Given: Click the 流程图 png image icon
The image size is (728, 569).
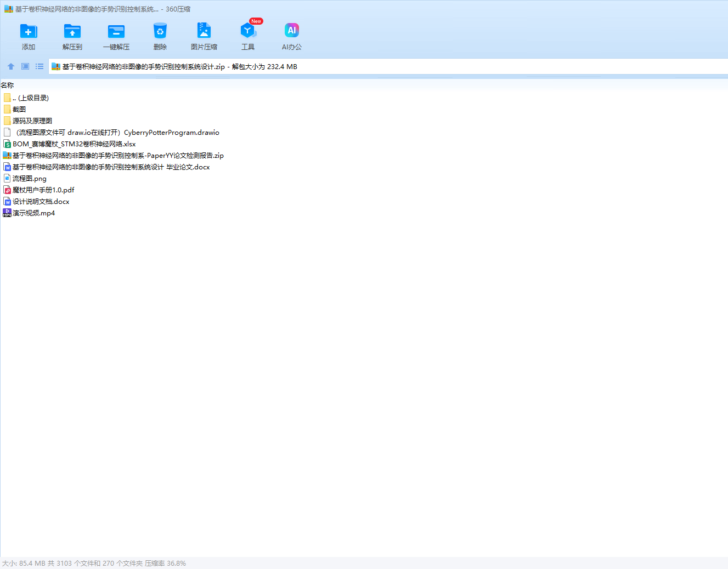Looking at the screenshot, I should coord(7,178).
